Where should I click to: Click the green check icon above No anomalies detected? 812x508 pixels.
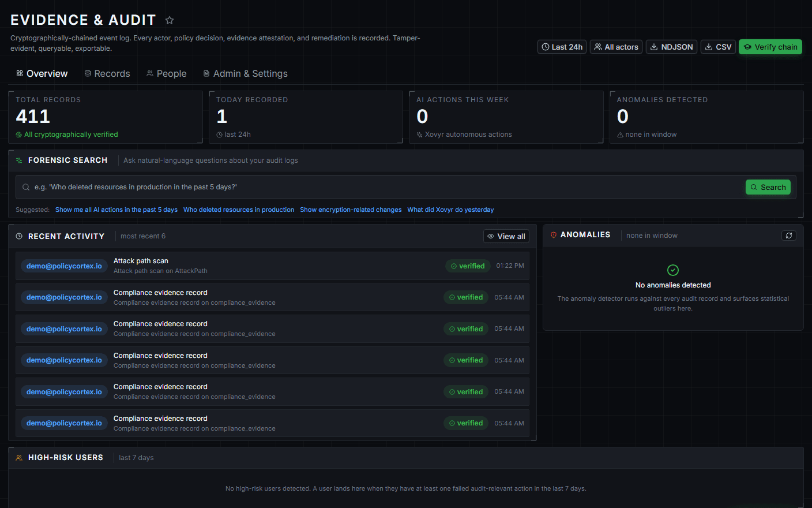673,270
